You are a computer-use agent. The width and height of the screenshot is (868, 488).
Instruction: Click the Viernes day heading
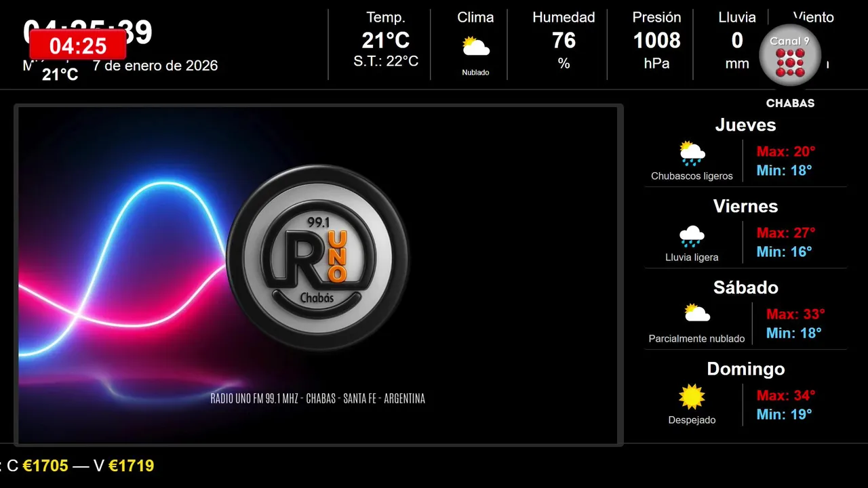click(745, 206)
